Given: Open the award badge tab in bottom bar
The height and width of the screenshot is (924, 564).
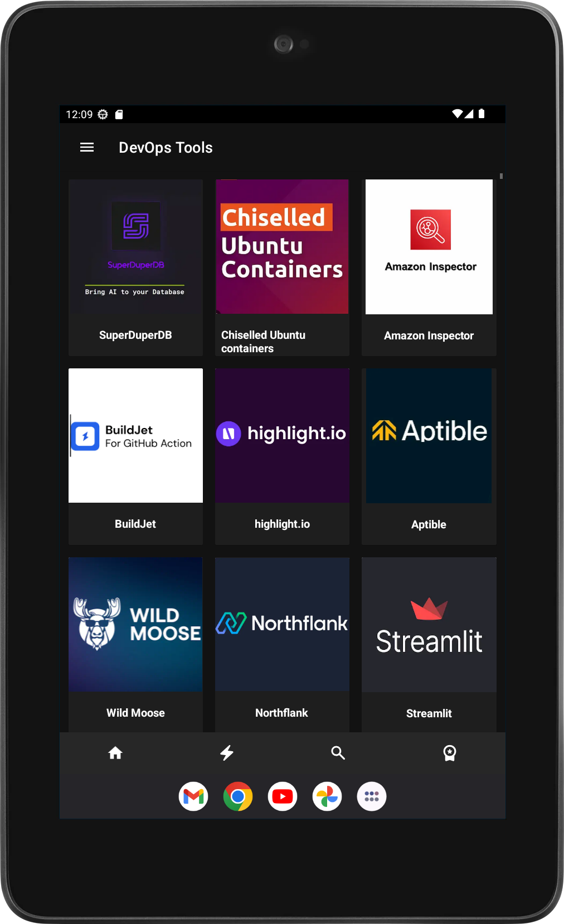Looking at the screenshot, I should tap(450, 753).
